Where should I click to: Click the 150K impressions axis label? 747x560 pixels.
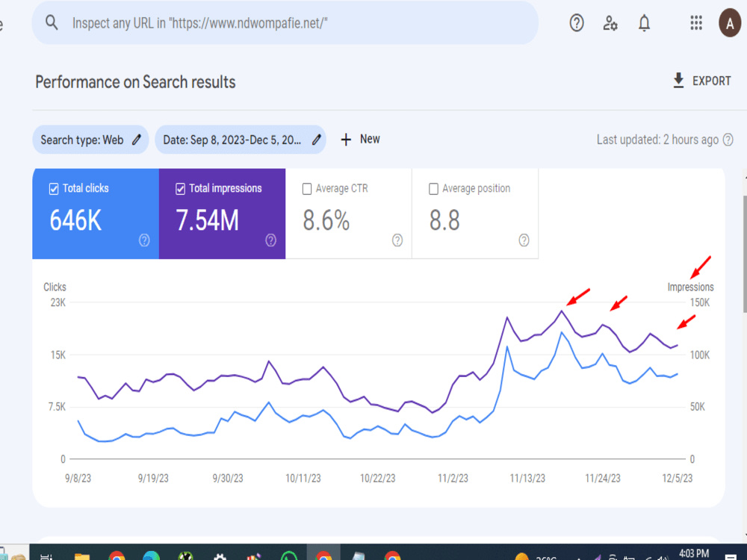pyautogui.click(x=700, y=302)
